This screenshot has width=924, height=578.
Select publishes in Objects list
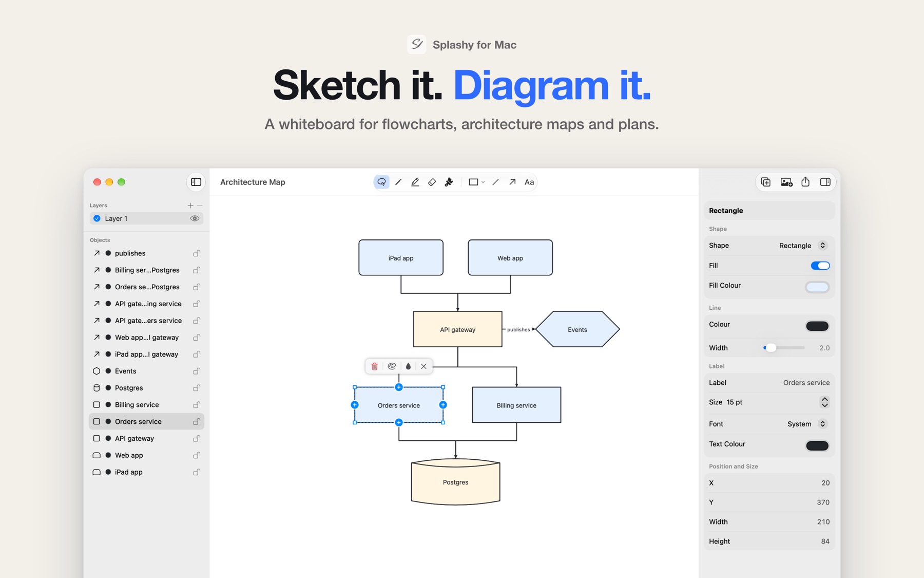tap(146, 253)
